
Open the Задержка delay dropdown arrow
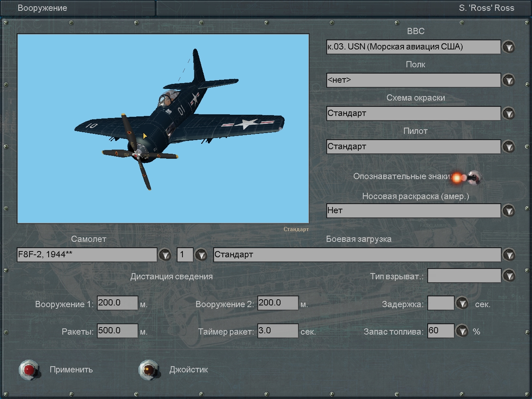(462, 303)
